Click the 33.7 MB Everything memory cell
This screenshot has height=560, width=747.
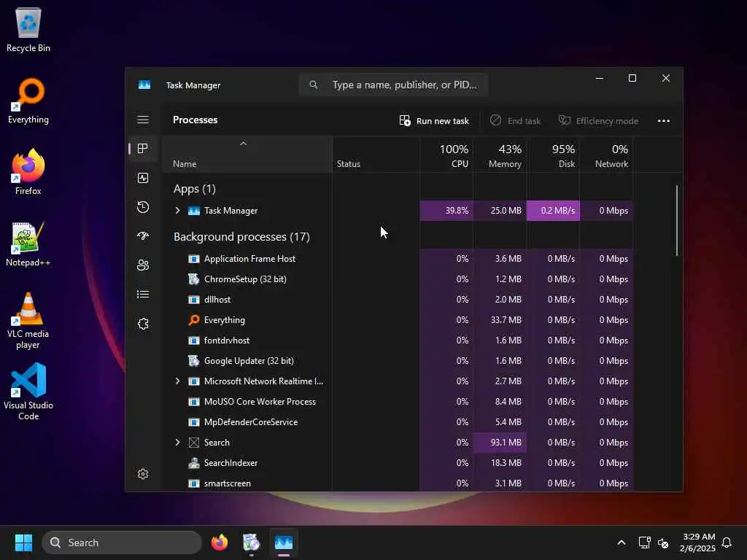tap(500, 320)
